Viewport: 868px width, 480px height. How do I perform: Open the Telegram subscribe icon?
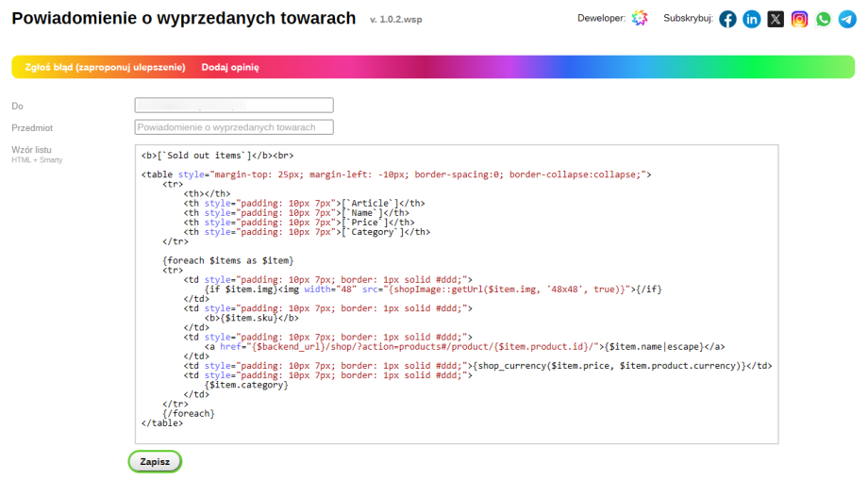(x=847, y=19)
